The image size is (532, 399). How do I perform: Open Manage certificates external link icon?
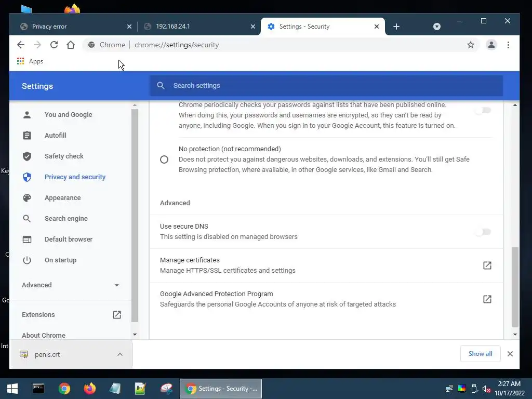[487, 265]
